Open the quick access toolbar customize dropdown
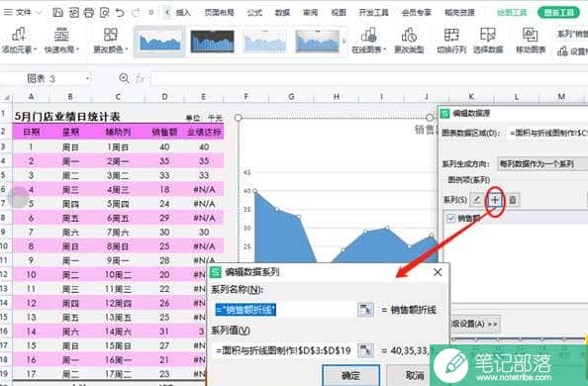Image resolution: width=588 pixels, height=386 pixels. click(x=151, y=13)
